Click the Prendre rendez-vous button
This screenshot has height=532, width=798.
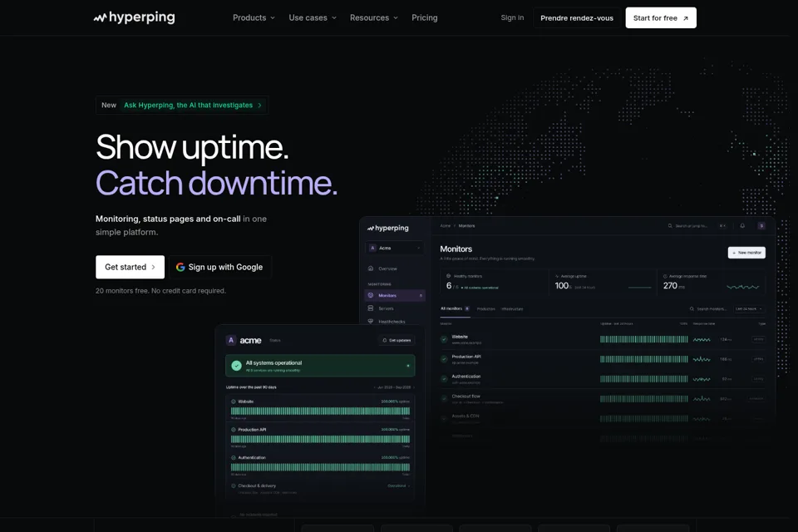tap(577, 17)
